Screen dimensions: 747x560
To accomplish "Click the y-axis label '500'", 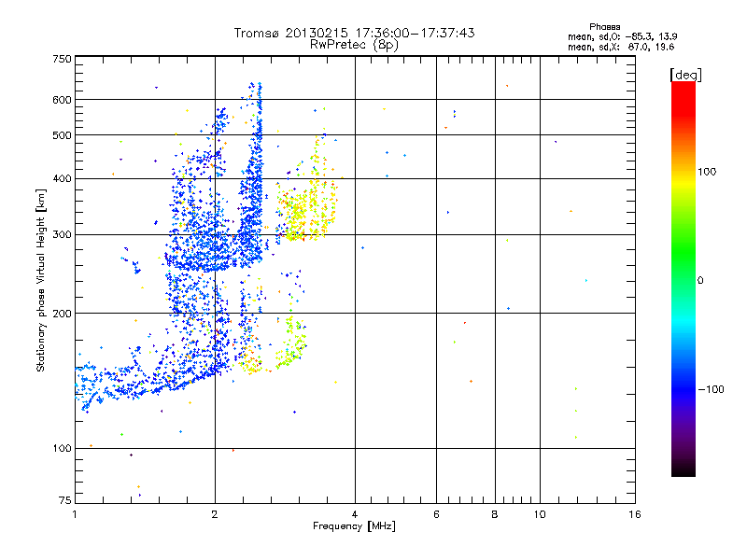I will pos(63,135).
